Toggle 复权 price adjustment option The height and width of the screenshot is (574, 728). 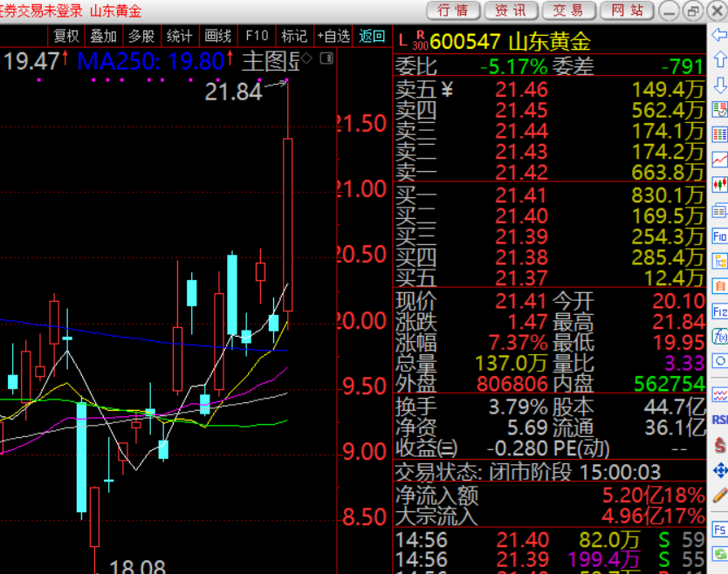point(66,36)
